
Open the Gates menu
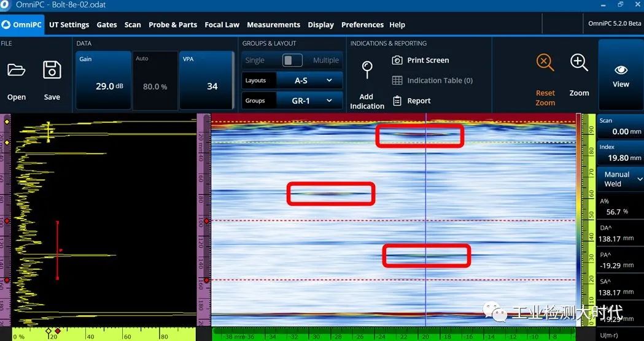[107, 25]
